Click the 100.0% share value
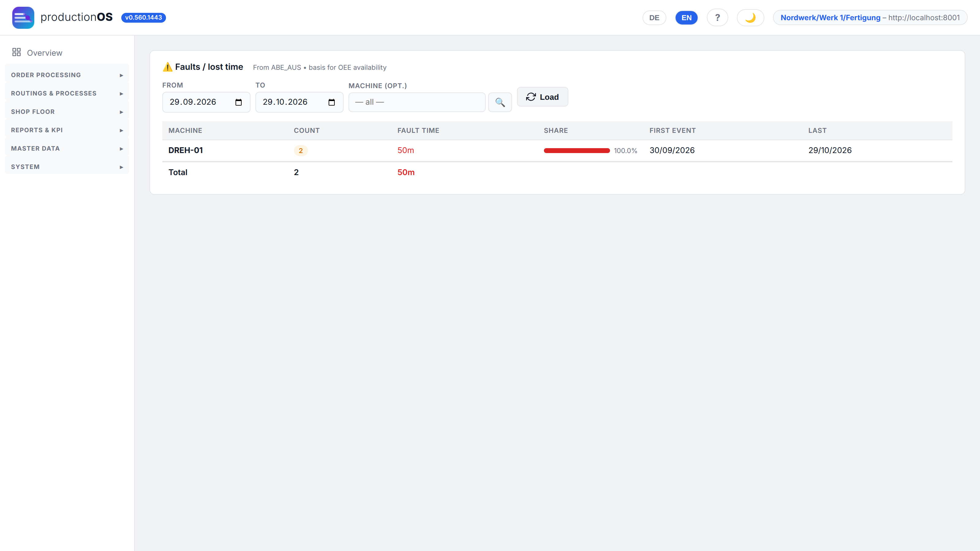The height and width of the screenshot is (551, 980). pyautogui.click(x=625, y=151)
